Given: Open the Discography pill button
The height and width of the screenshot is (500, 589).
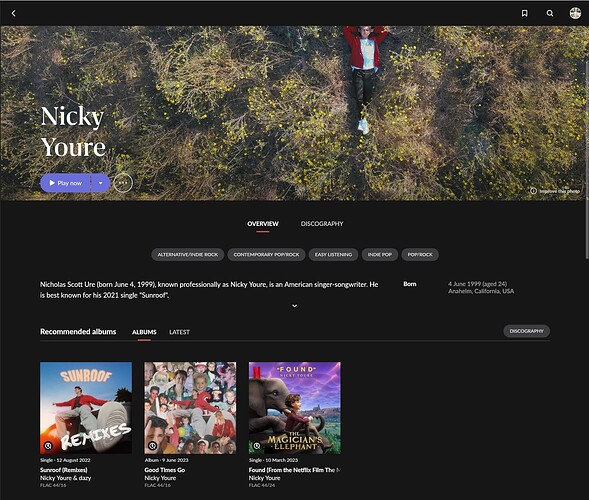Looking at the screenshot, I should pyautogui.click(x=526, y=331).
